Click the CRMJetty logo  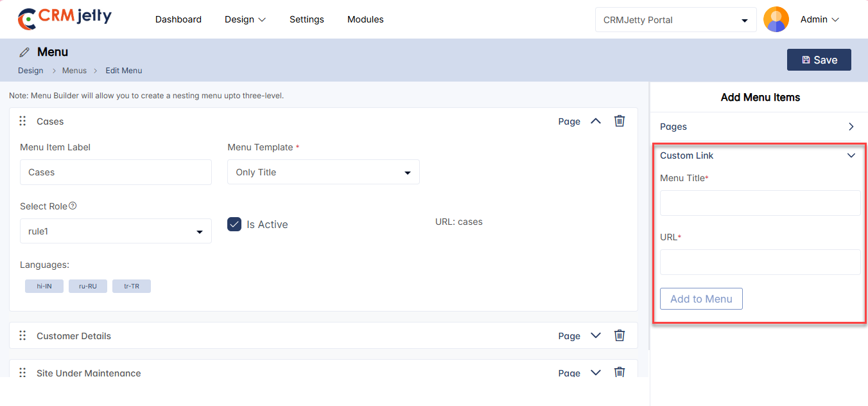pyautogui.click(x=64, y=19)
